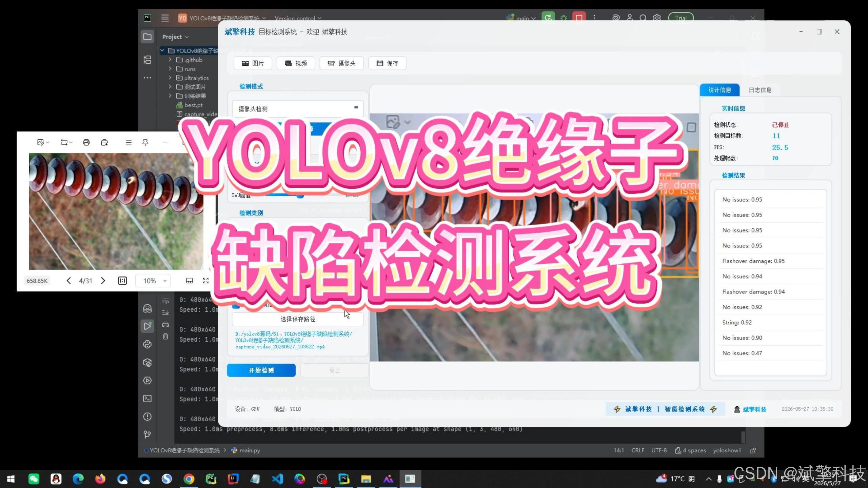
Task: Open the photo viewer hamburger menu
Action: click(x=129, y=143)
